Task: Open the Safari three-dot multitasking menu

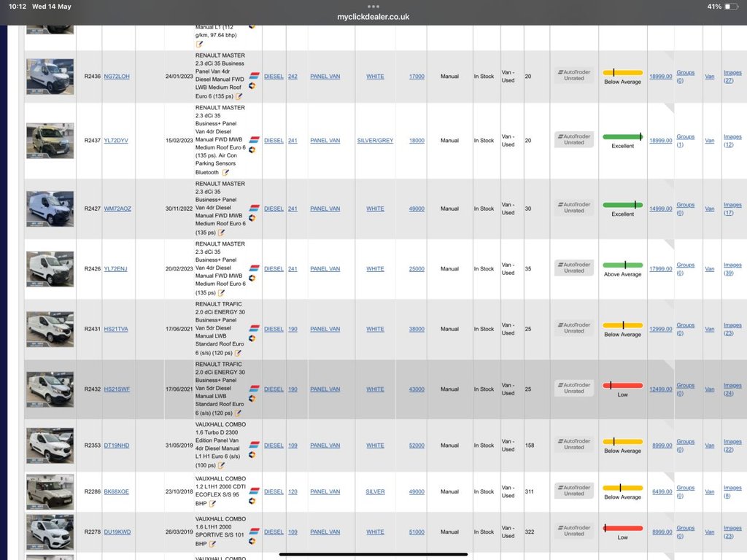Action: [373, 7]
